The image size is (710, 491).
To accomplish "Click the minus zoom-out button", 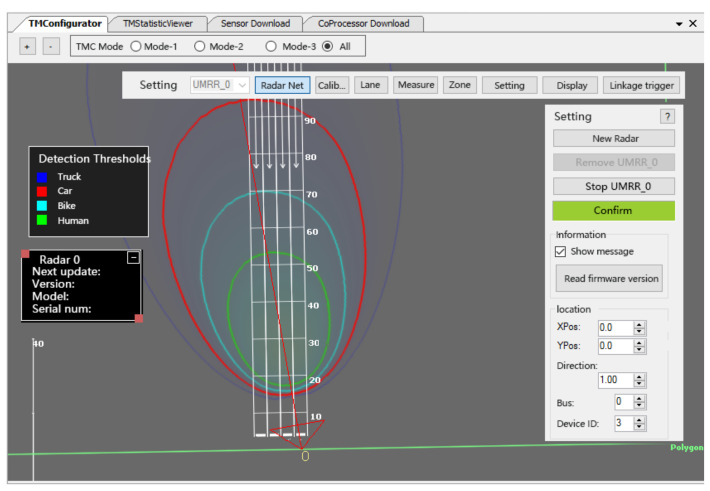I will pos(51,46).
